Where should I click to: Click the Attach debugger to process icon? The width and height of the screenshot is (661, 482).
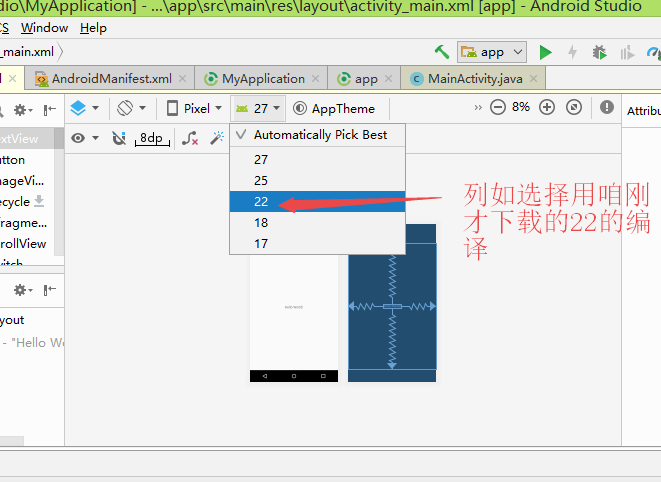coord(627,52)
